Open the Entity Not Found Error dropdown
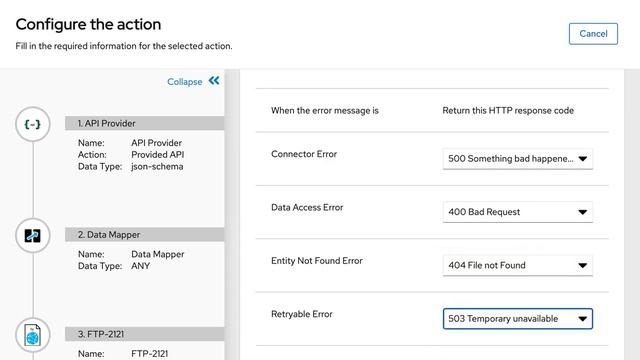 click(x=518, y=265)
